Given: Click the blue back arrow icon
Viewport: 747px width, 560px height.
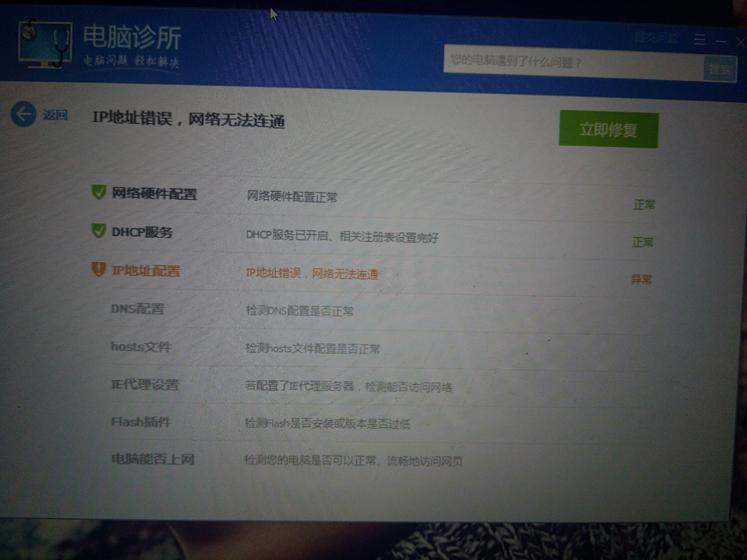Looking at the screenshot, I should pyautogui.click(x=23, y=114).
